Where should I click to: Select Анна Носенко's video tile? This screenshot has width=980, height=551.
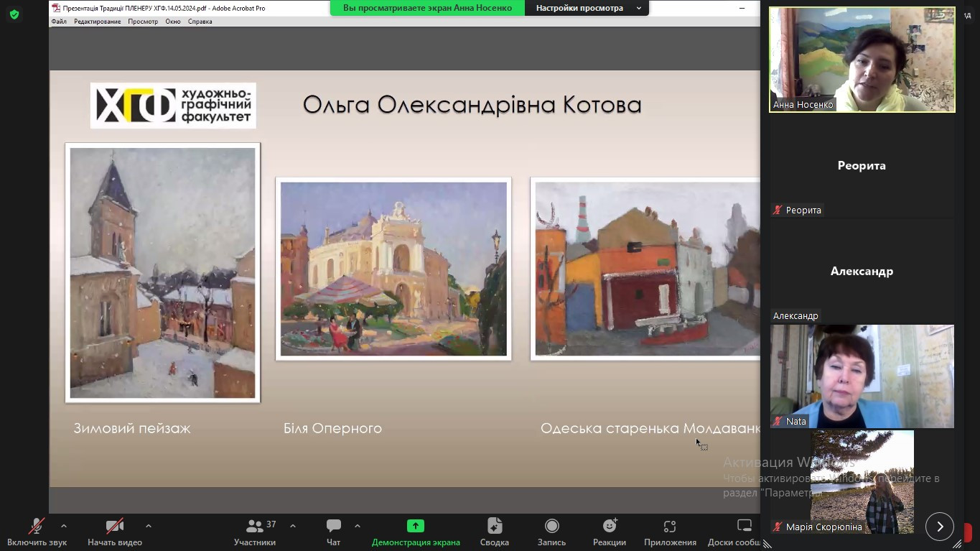pos(862,60)
